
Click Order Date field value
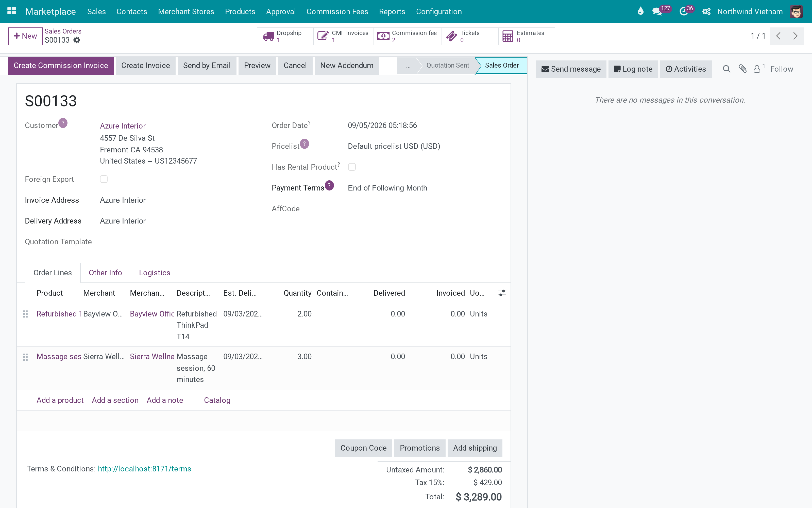click(x=382, y=125)
